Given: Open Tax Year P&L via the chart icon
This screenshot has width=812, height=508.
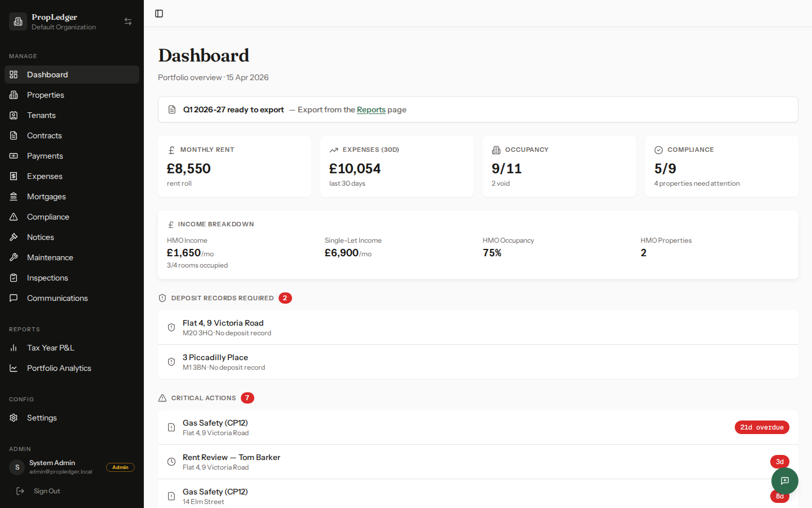Looking at the screenshot, I should point(14,347).
